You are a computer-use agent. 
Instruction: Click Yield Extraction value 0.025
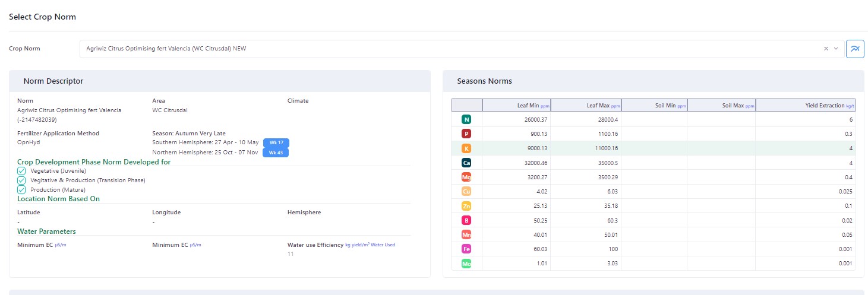[845, 191]
